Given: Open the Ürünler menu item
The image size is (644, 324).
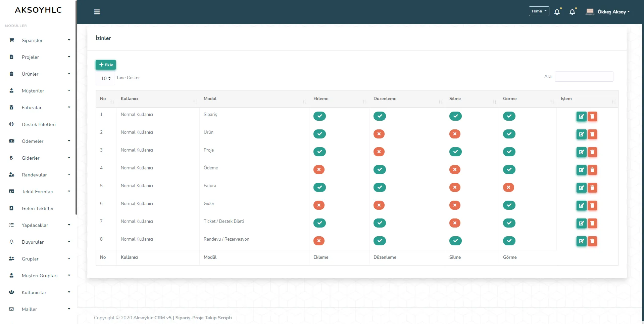Looking at the screenshot, I should 30,74.
